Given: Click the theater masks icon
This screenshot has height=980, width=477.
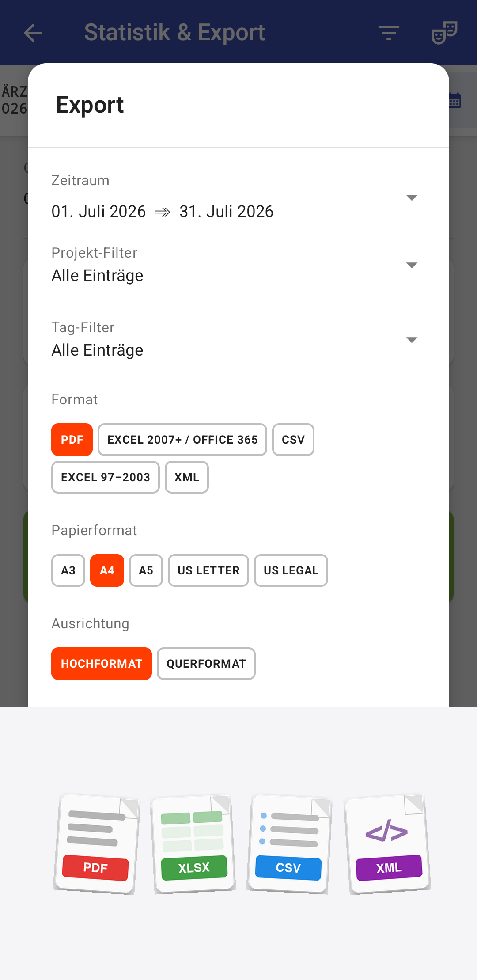Looking at the screenshot, I should tap(444, 33).
